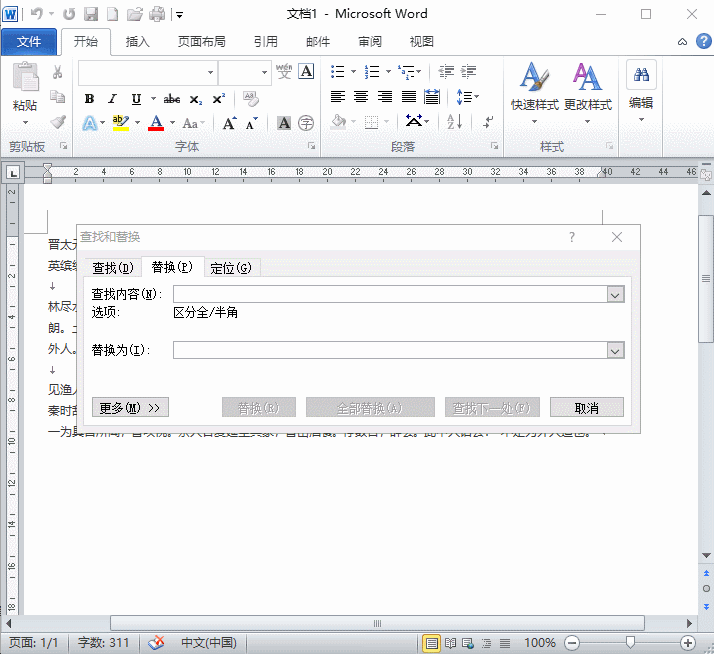Switch to the References tab

(265, 42)
